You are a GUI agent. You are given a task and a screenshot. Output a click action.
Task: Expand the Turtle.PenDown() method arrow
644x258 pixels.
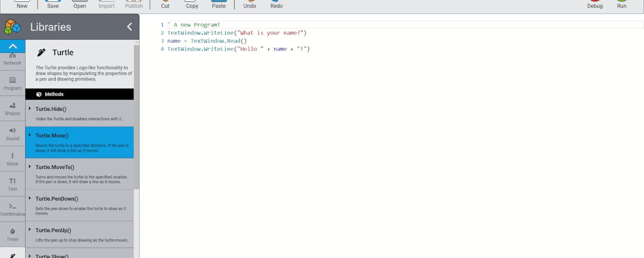tap(30, 198)
